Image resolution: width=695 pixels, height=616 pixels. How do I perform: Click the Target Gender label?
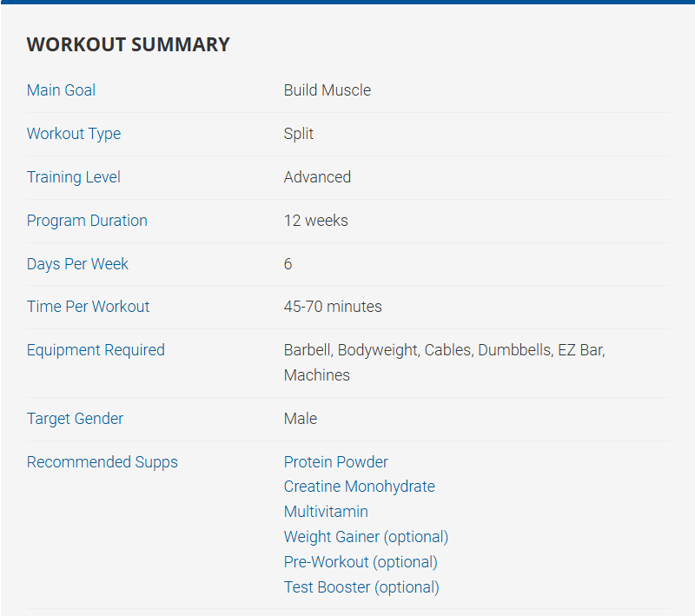pos(75,419)
